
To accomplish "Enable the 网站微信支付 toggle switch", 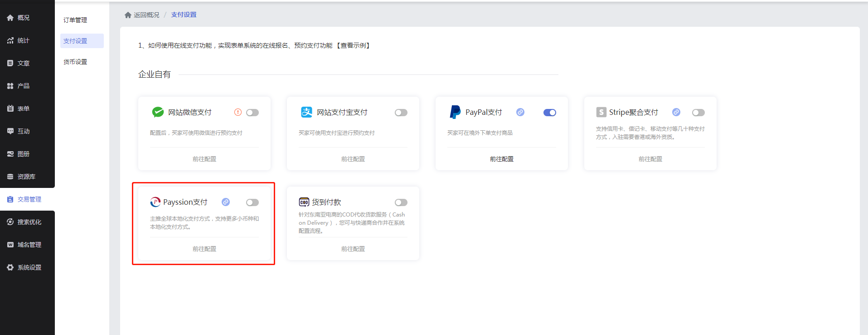I will click(x=252, y=113).
